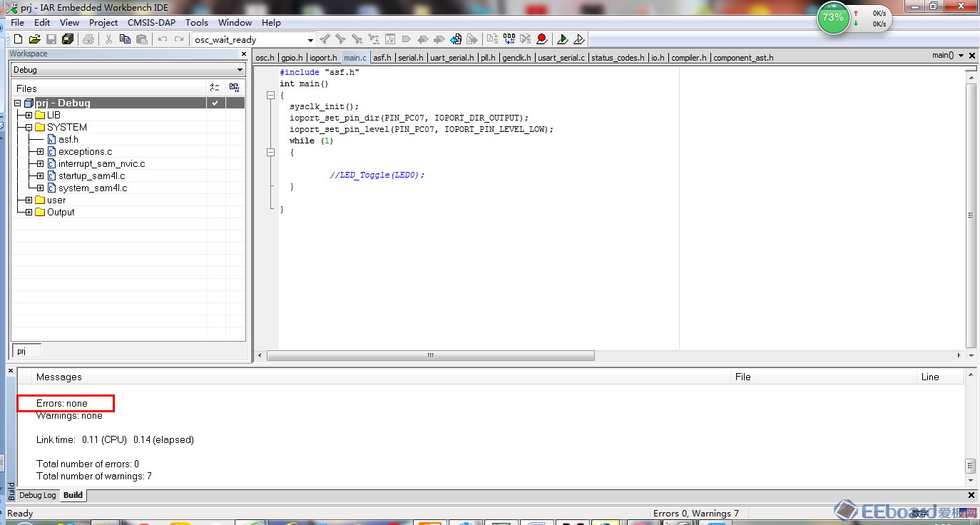Viewport: 980px width, 525px height.
Task: Click the green 73% floating monitor widget
Action: point(832,17)
